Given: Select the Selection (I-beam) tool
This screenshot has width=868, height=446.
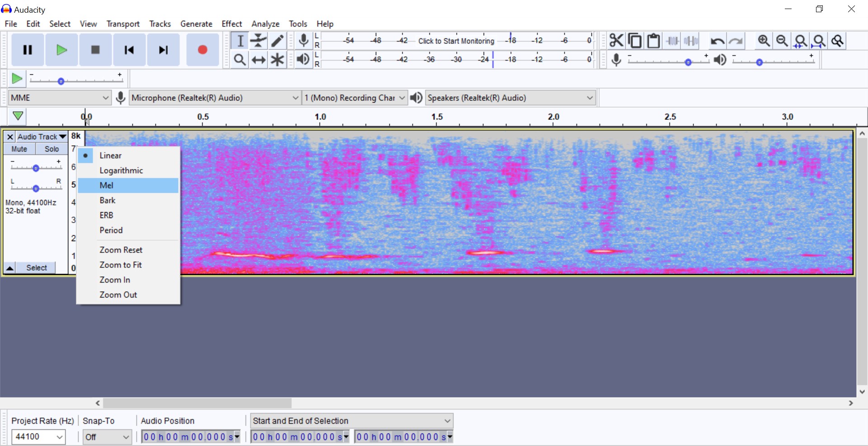Looking at the screenshot, I should pos(240,41).
